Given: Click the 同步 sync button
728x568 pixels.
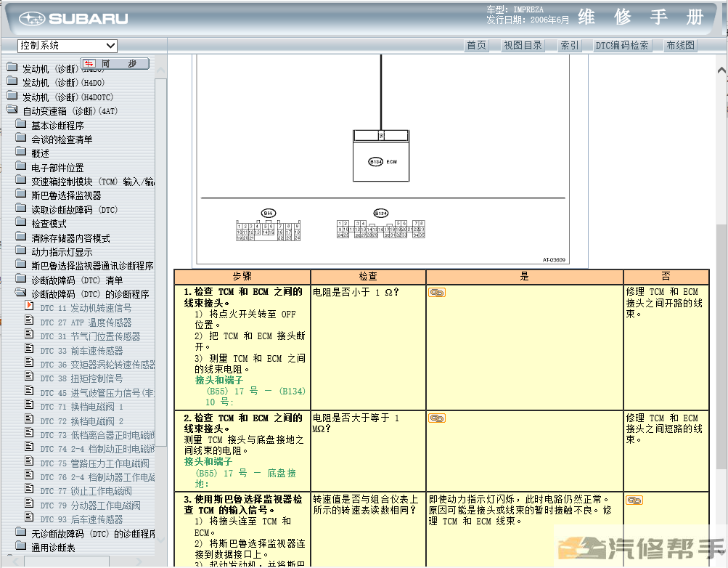Looking at the screenshot, I should (115, 64).
